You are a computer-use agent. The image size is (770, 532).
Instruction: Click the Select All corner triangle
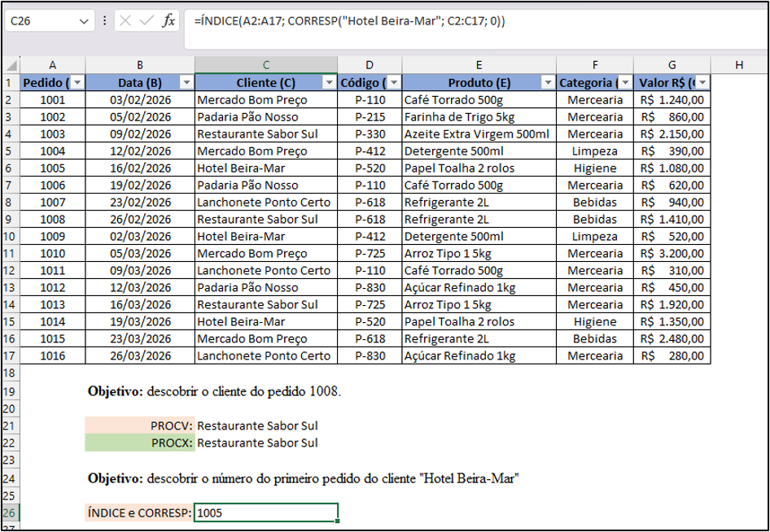[11, 65]
